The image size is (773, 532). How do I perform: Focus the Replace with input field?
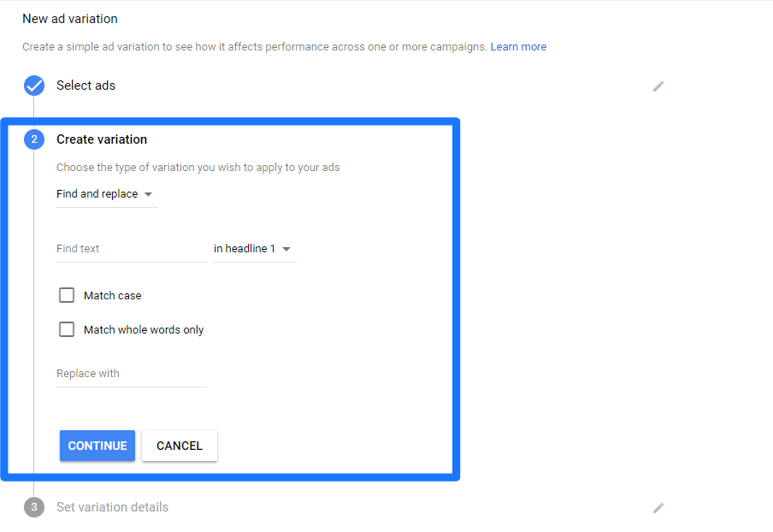point(132,374)
